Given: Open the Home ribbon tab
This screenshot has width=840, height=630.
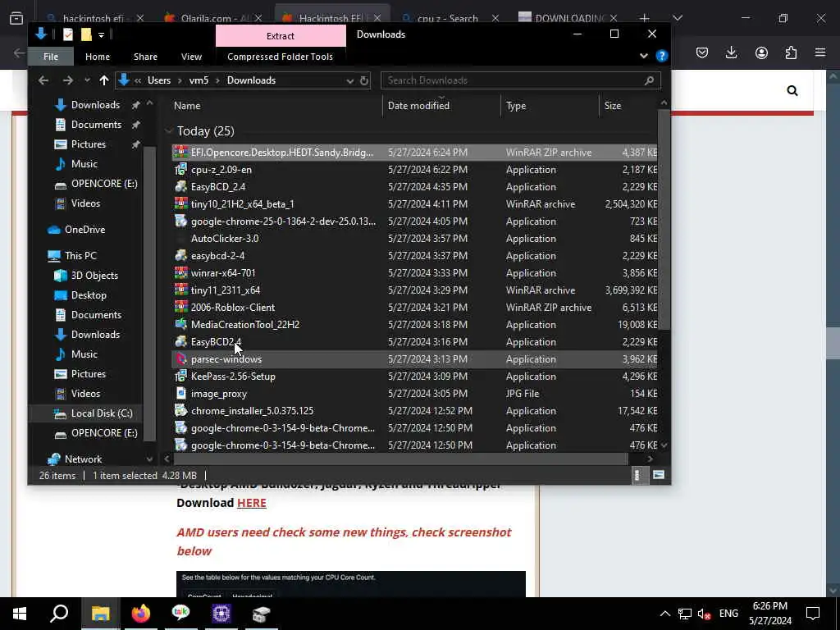Looking at the screenshot, I should click(x=98, y=57).
